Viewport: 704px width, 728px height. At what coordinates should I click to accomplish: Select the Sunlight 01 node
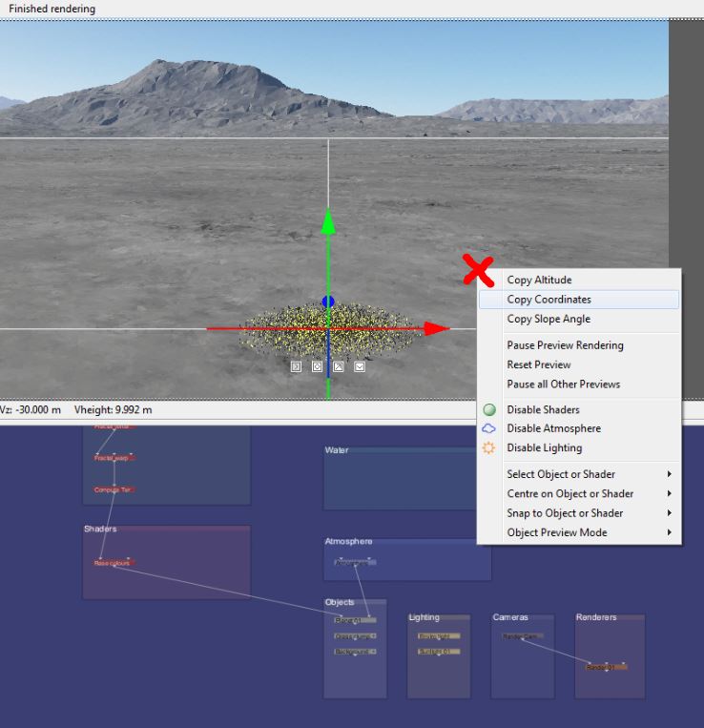(439, 652)
